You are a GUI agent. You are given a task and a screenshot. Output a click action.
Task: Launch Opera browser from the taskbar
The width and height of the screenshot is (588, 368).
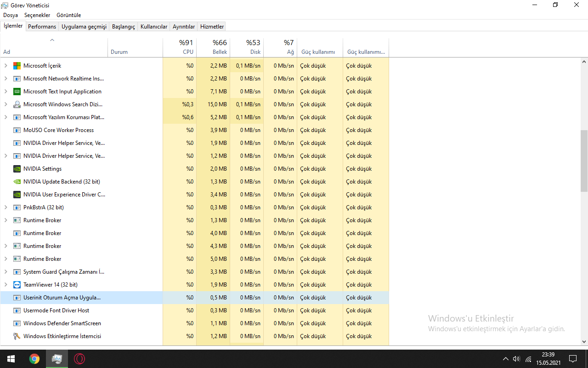79,359
